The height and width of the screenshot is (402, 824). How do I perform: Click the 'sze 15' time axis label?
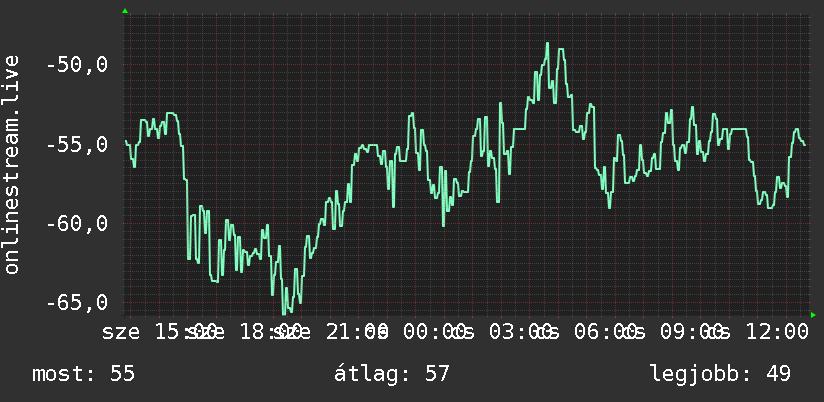click(141, 332)
